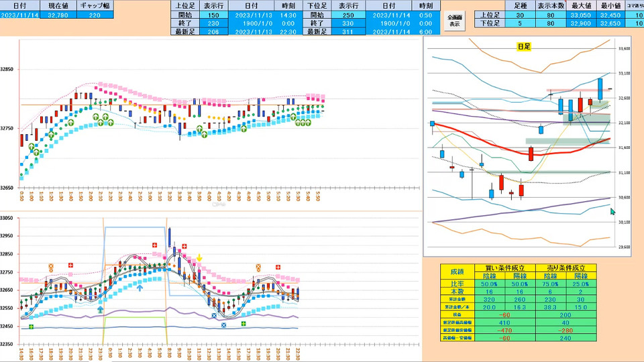Select the results cell showing -280

(x=566, y=330)
